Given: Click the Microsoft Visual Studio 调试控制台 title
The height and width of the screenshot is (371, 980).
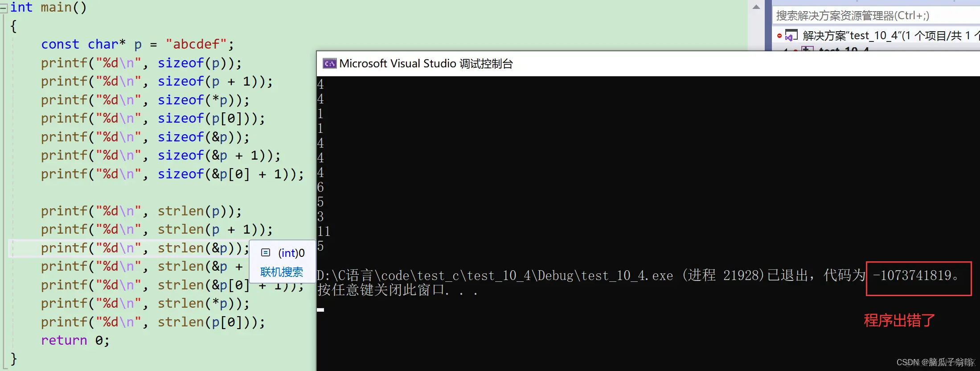Looking at the screenshot, I should click(426, 63).
